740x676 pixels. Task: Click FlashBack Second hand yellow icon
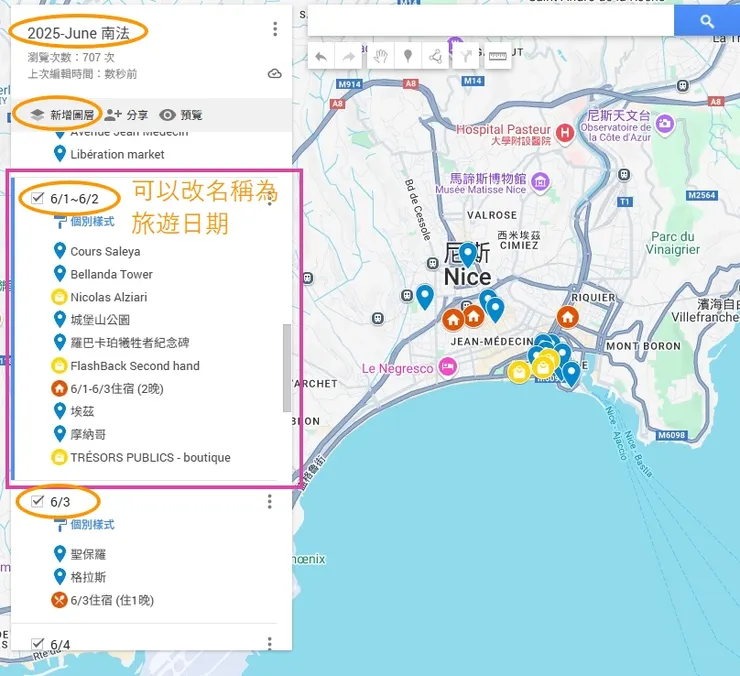pos(59,365)
